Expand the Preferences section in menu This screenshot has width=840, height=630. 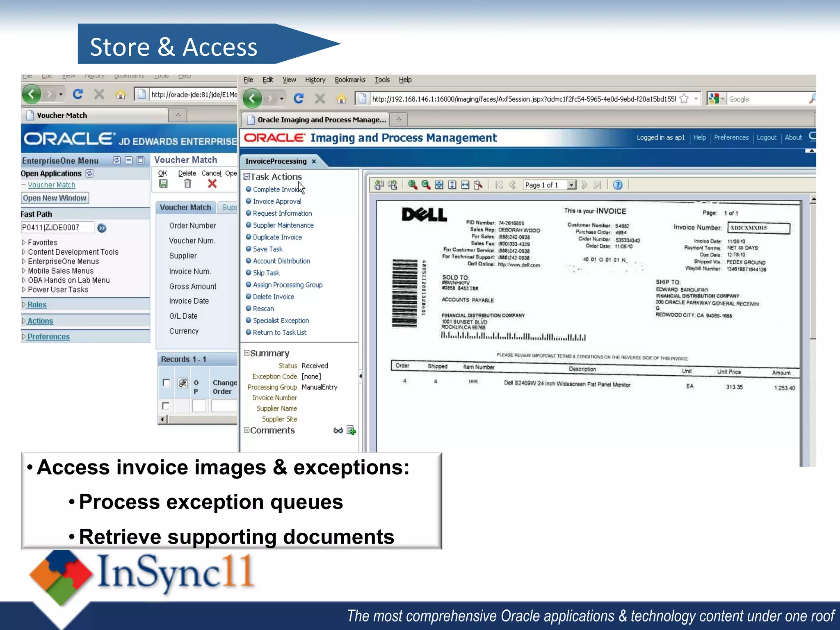tap(24, 336)
